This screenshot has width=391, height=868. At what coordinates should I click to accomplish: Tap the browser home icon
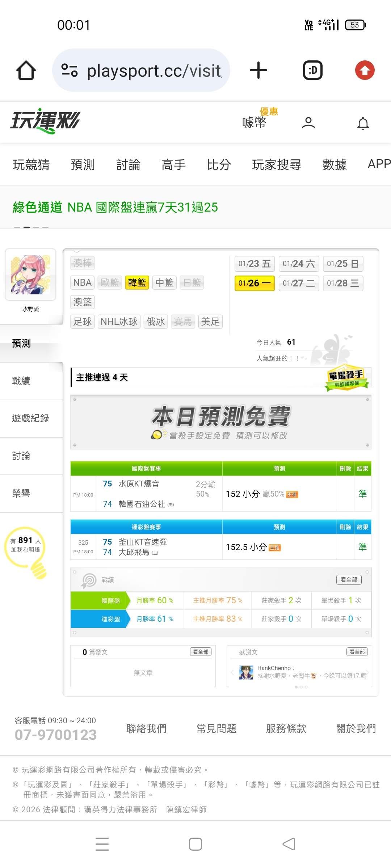pyautogui.click(x=26, y=70)
